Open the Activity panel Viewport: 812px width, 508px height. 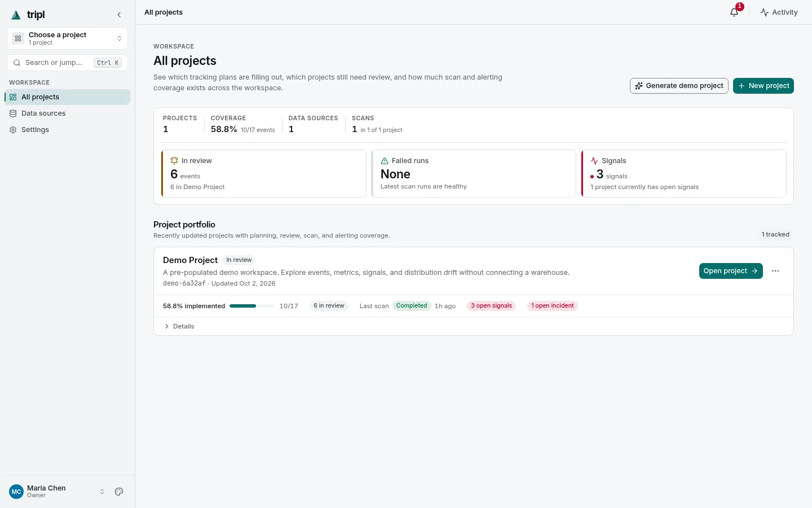click(x=779, y=12)
